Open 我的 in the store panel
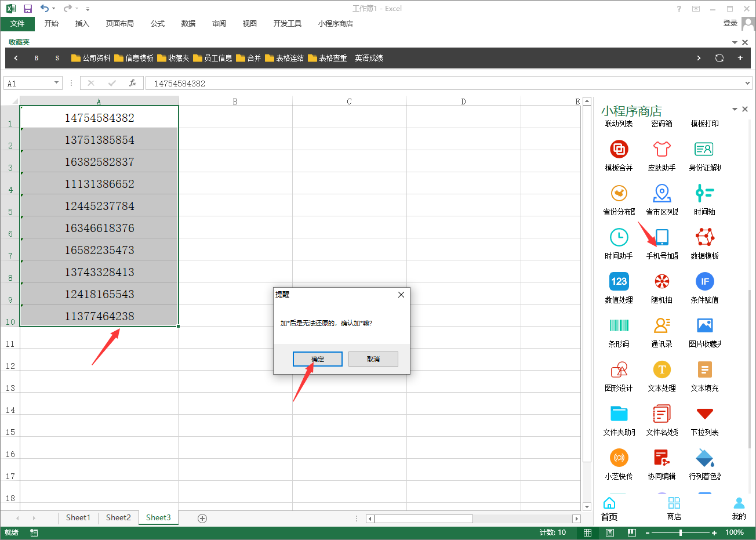Viewport: 756px width, 540px height. point(739,509)
